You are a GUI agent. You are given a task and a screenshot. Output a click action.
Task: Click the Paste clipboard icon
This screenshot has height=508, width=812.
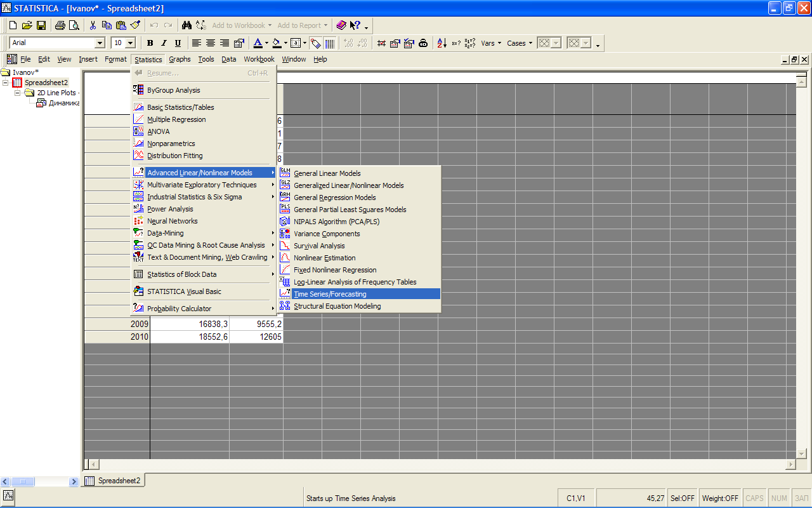click(x=121, y=25)
